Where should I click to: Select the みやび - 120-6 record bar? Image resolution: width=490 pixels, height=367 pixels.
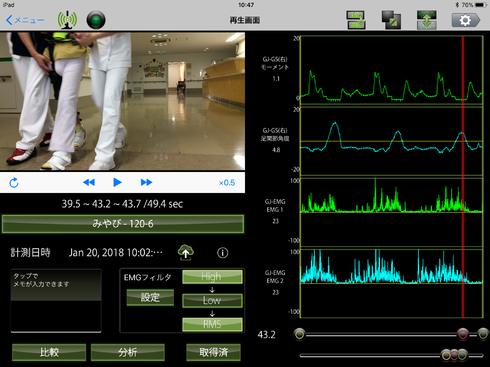[123, 224]
